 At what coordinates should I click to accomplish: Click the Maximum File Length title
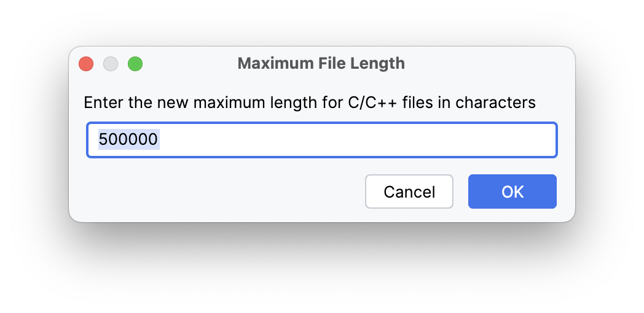click(321, 63)
